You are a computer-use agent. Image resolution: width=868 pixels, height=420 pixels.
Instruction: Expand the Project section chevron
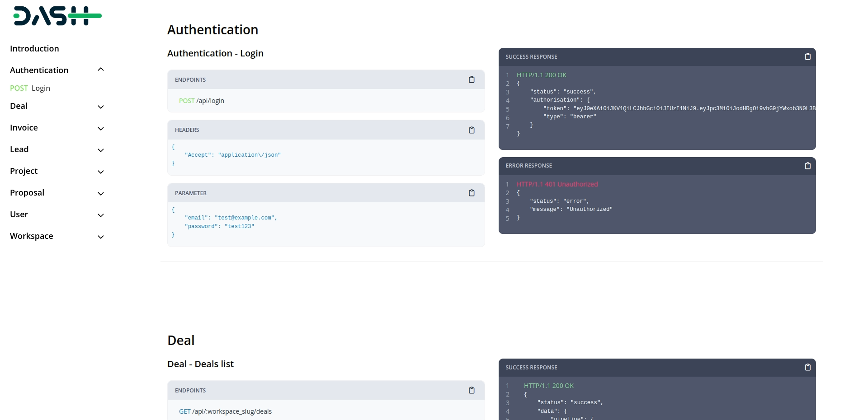(x=101, y=172)
